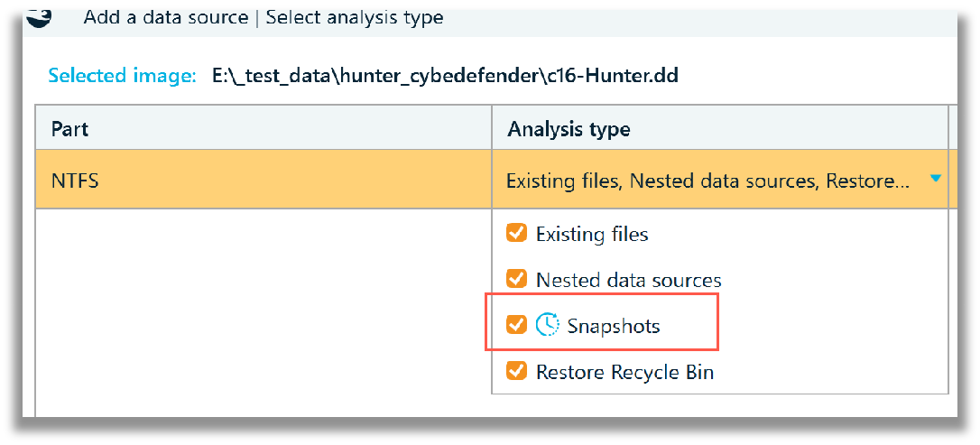The width and height of the screenshot is (980, 445).
Task: Select the Snapshots option label
Action: pos(613,326)
